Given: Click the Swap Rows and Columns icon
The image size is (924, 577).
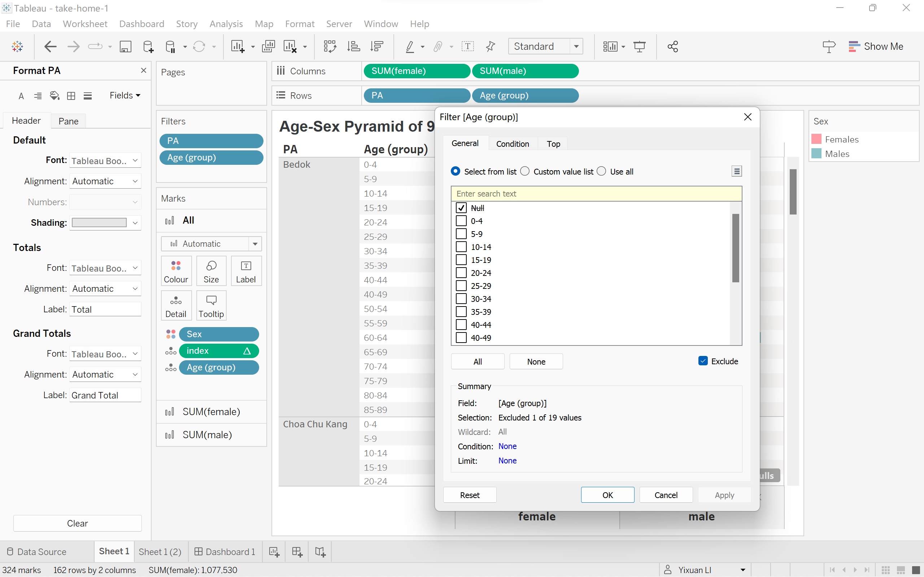Looking at the screenshot, I should [330, 47].
